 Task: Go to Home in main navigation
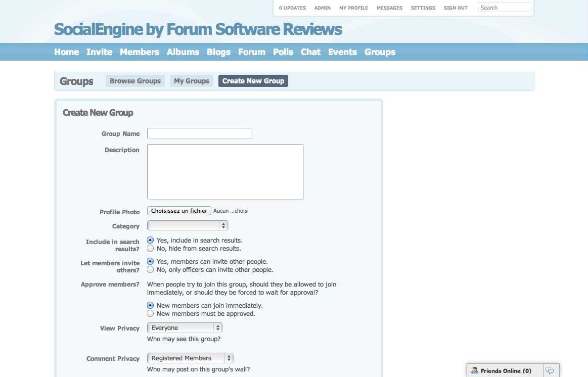click(x=66, y=52)
